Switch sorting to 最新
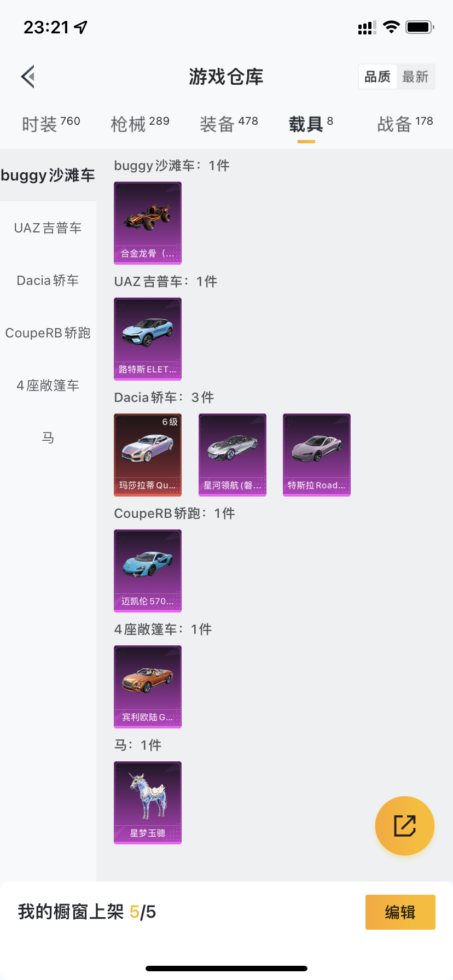This screenshot has width=453, height=980. click(415, 77)
